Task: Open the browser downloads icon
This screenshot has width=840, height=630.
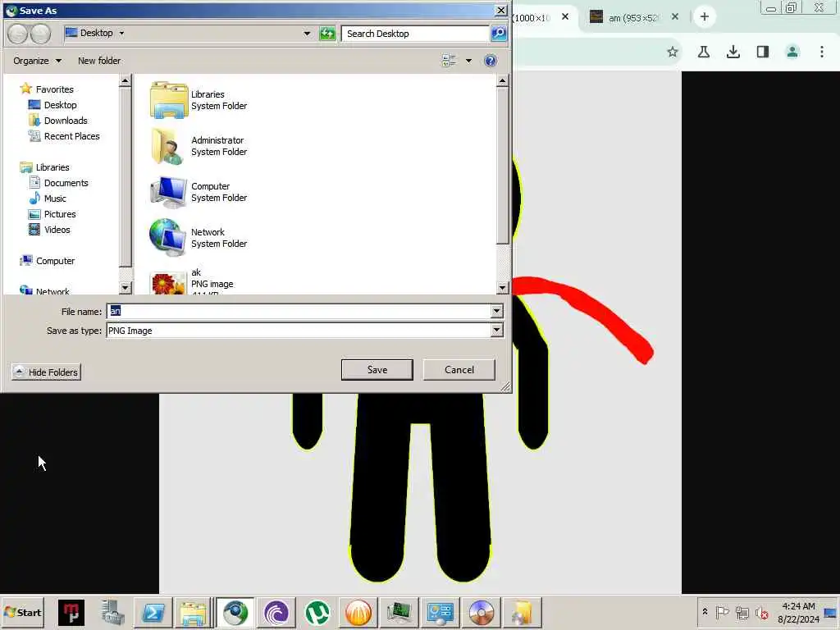Action: pyautogui.click(x=733, y=52)
